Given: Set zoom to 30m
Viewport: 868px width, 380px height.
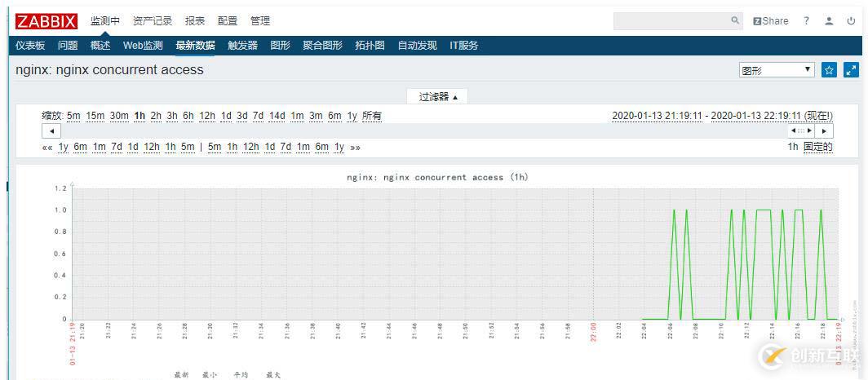Looking at the screenshot, I should [x=119, y=116].
